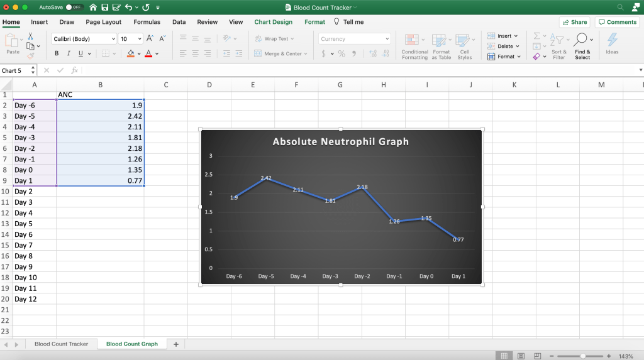
Task: Add a new sheet with plus button
Action: 176,344
